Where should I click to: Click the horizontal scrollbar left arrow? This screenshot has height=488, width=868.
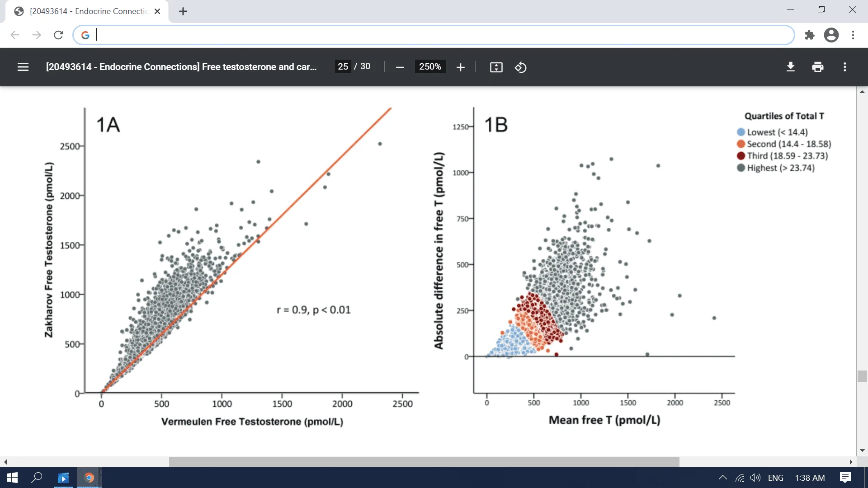[5, 462]
